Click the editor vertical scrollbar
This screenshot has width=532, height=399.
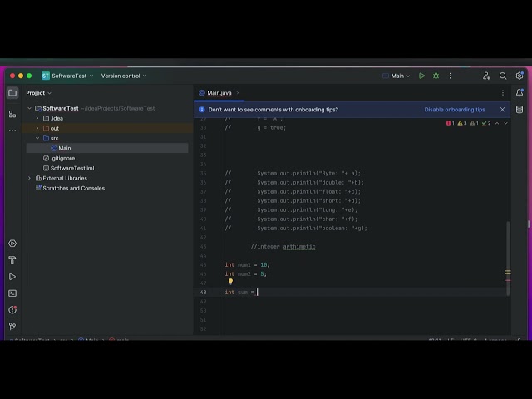tap(508, 259)
